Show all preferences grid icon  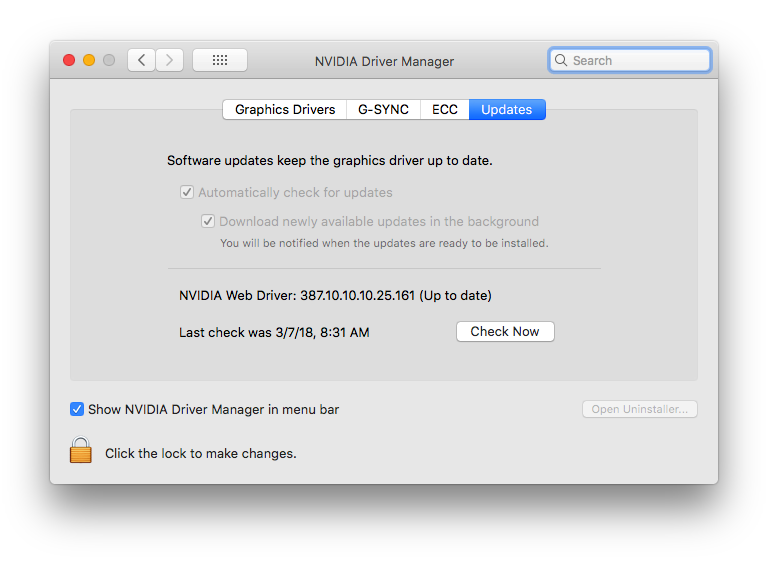point(220,60)
